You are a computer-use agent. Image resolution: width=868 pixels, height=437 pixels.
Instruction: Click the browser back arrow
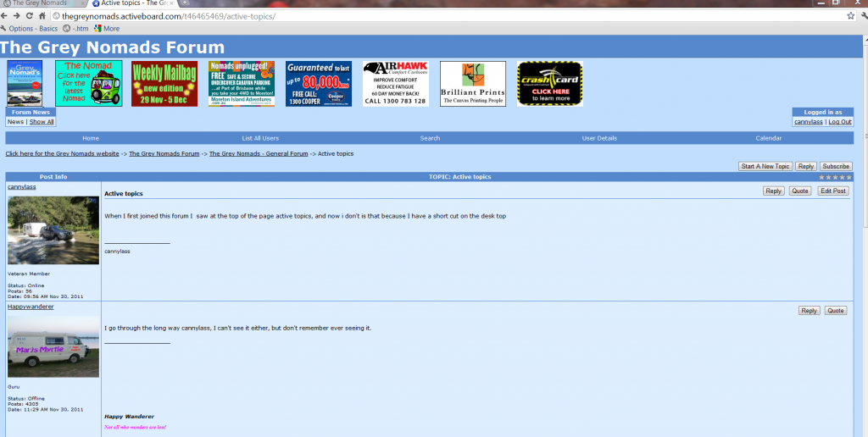pos(6,16)
